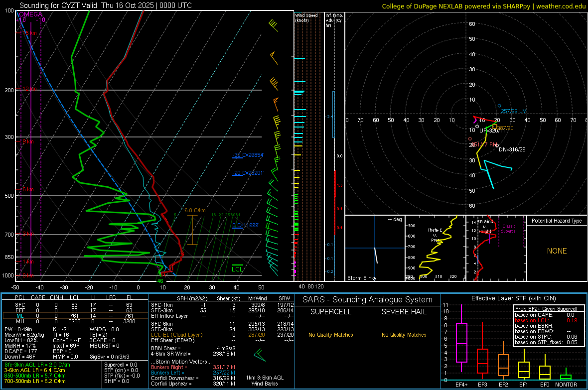Click the Bunkers left-mover circle on the hodograph
Viewport: 588px width, 390px height.
[499, 106]
